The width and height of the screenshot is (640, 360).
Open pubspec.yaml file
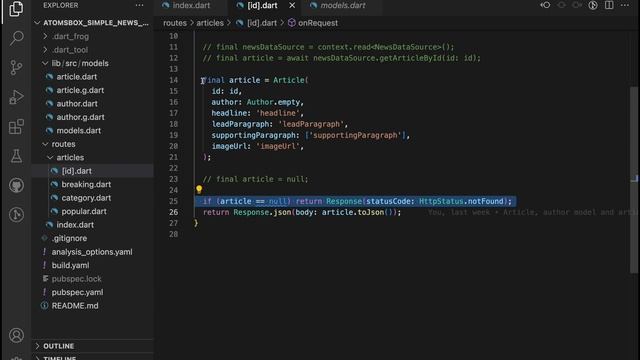[x=92, y=292]
